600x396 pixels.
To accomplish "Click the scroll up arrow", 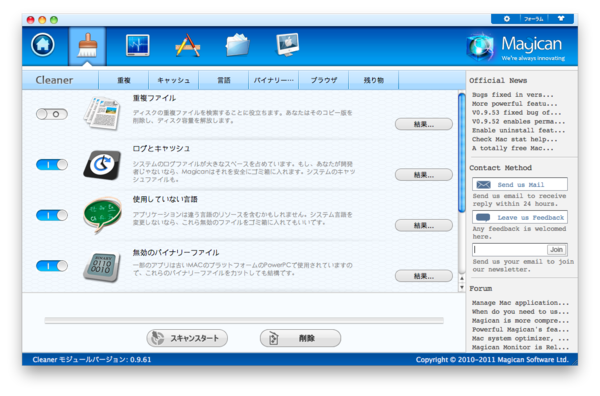I will coord(462,279).
